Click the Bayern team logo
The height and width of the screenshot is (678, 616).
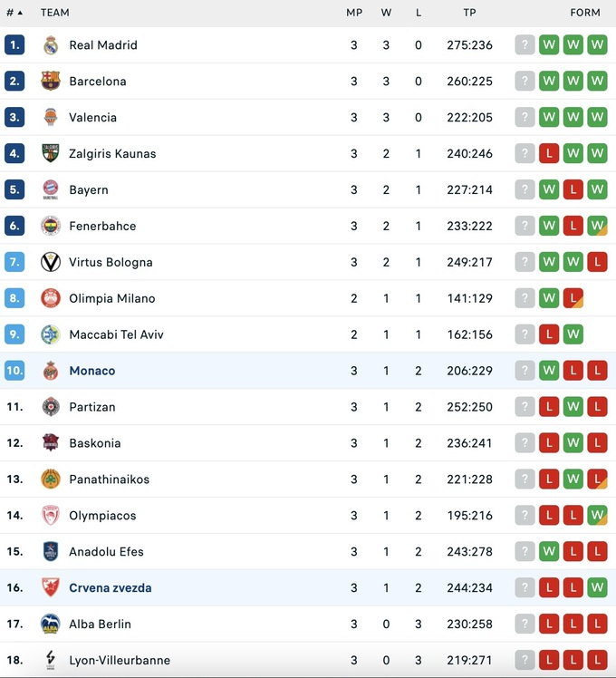(51, 190)
